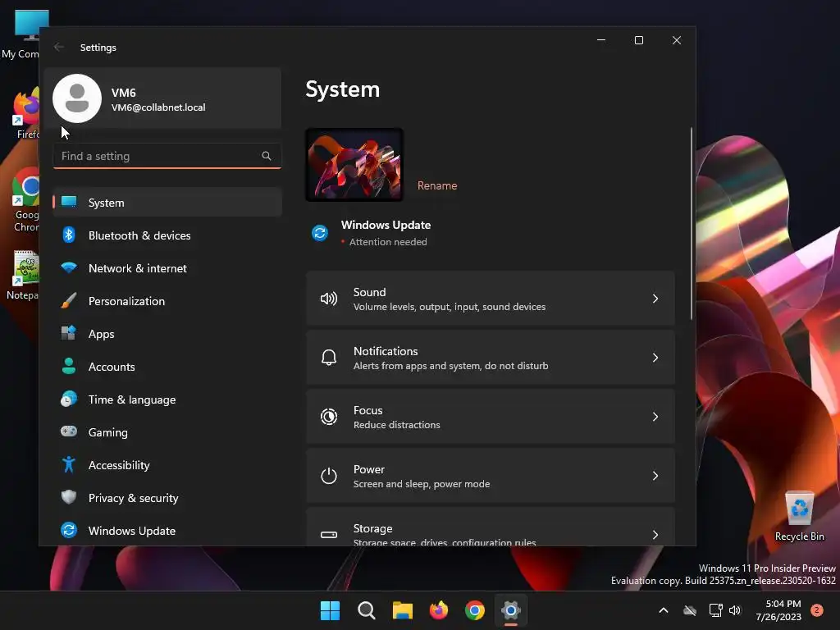The height and width of the screenshot is (630, 840).
Task: Show hidden tray icons chevron
Action: click(663, 610)
